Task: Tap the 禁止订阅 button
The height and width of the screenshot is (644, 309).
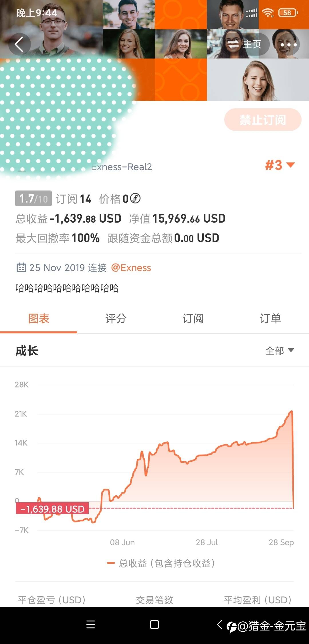Action: click(x=263, y=120)
